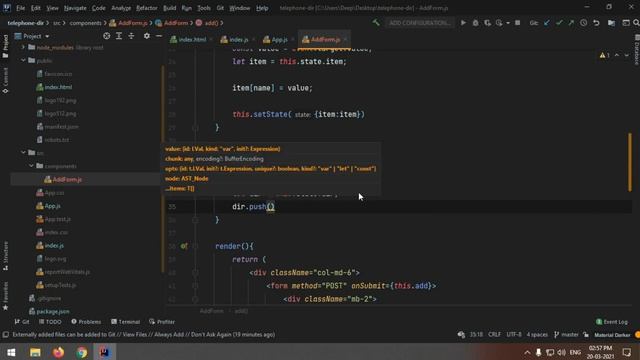Open the Profiler tool window
The height and width of the screenshot is (360, 640).
point(162,322)
